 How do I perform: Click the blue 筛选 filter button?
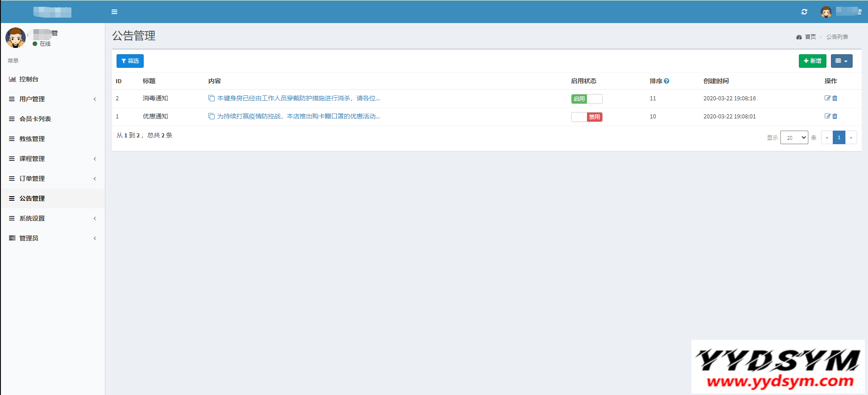(x=130, y=61)
